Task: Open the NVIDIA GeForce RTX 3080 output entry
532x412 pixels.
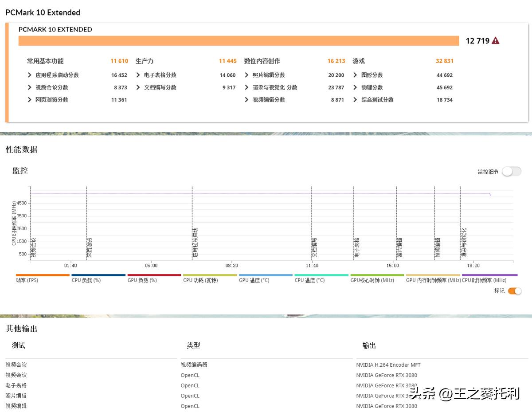Action: [x=387, y=375]
